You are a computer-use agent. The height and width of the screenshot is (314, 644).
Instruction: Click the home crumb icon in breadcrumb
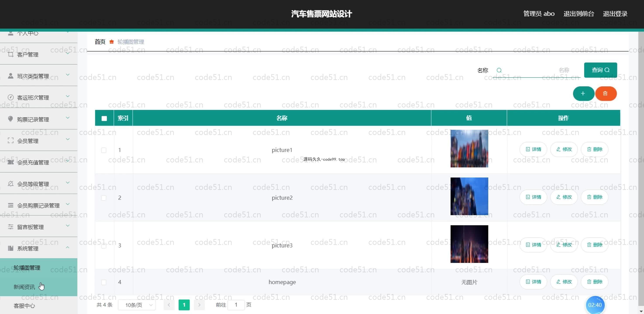pos(112,42)
